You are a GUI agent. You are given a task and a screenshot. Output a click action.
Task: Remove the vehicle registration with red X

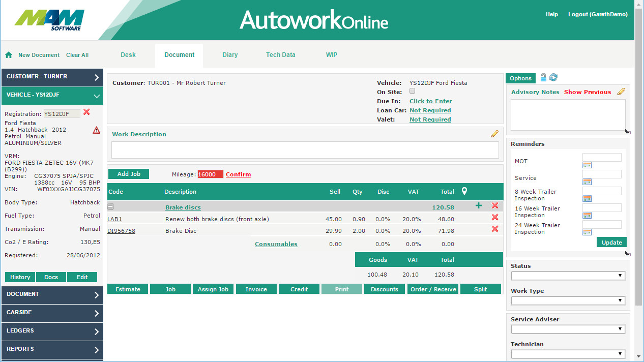click(x=86, y=112)
